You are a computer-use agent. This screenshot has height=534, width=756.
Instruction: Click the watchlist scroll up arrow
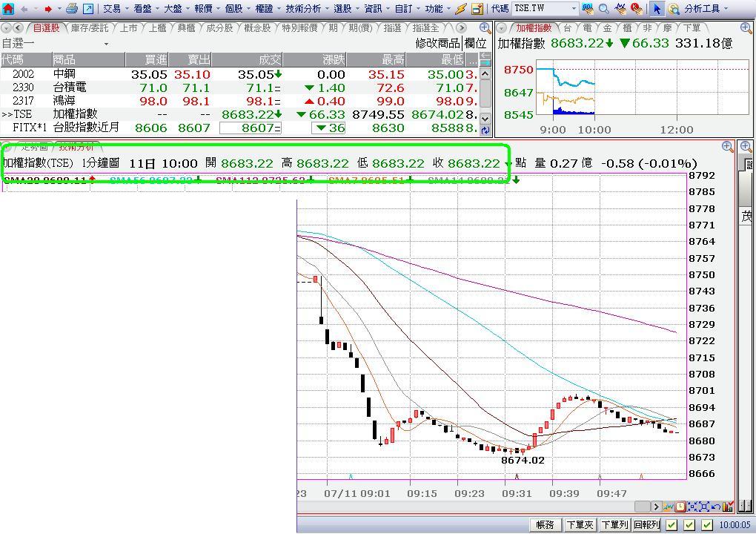485,74
